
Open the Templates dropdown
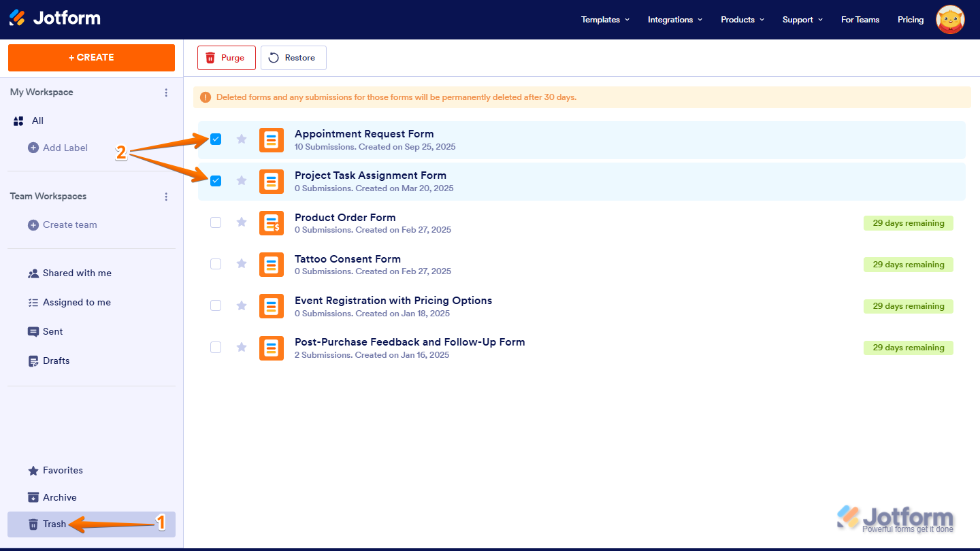click(x=604, y=20)
